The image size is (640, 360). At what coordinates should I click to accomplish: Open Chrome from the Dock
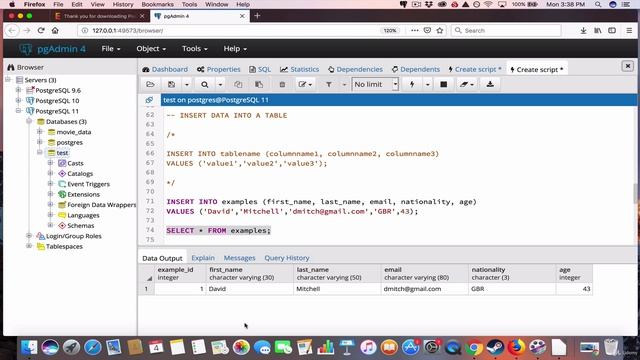coord(473,347)
